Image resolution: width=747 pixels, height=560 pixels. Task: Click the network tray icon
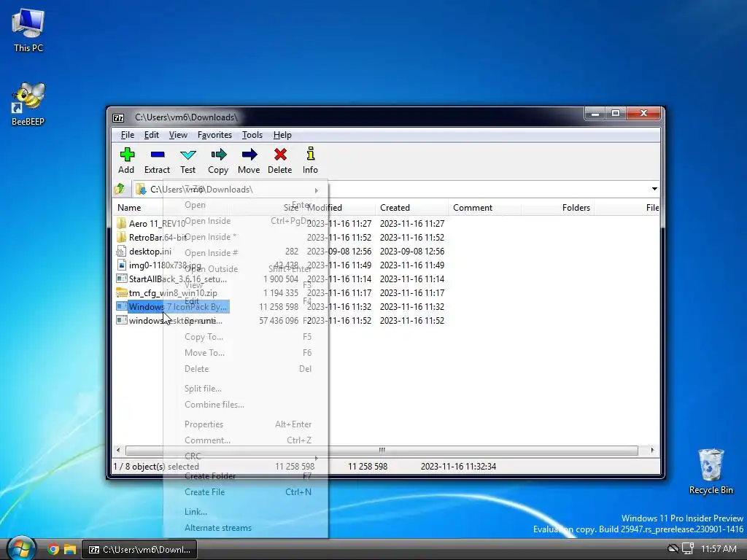(x=687, y=548)
